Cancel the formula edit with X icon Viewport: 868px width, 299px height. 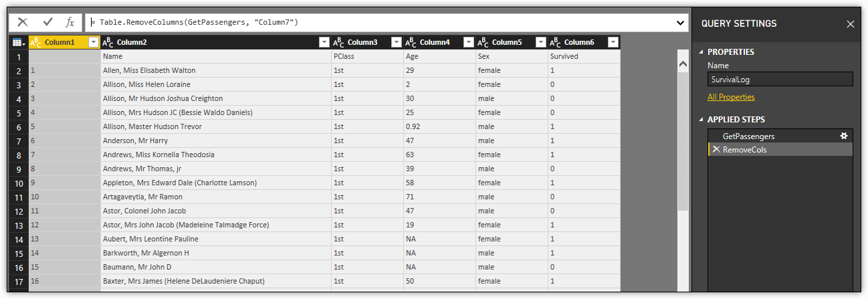pyautogui.click(x=23, y=23)
